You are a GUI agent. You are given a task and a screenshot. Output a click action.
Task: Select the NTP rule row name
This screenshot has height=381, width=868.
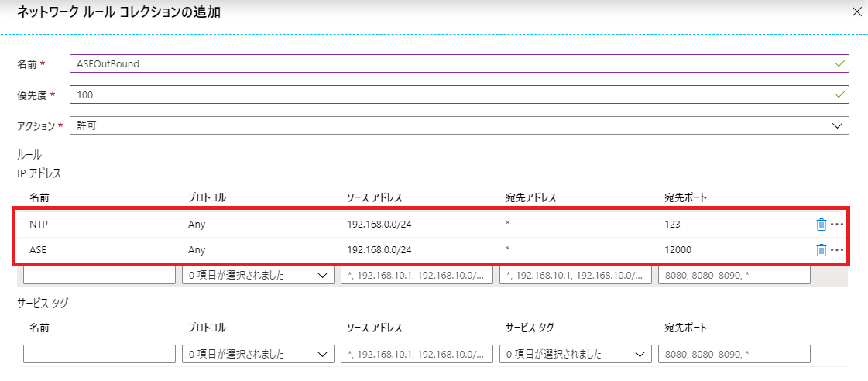pos(39,225)
